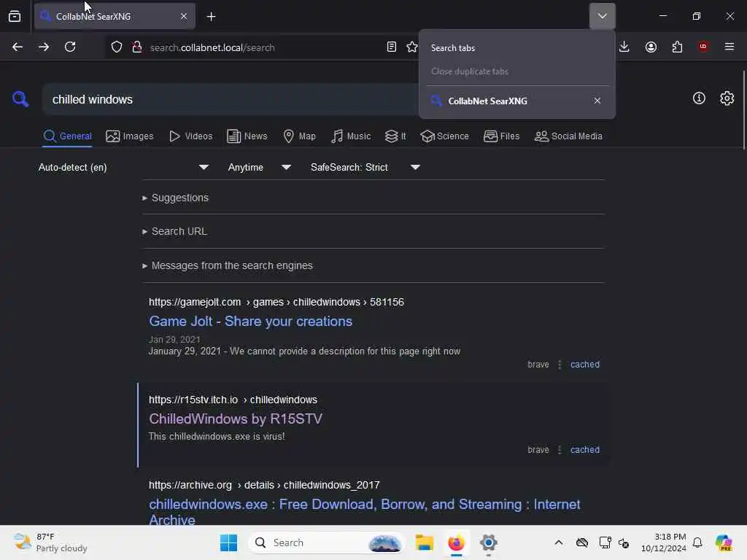Switch to the Files search category
Viewport: 747px width, 560px height.
click(x=502, y=136)
